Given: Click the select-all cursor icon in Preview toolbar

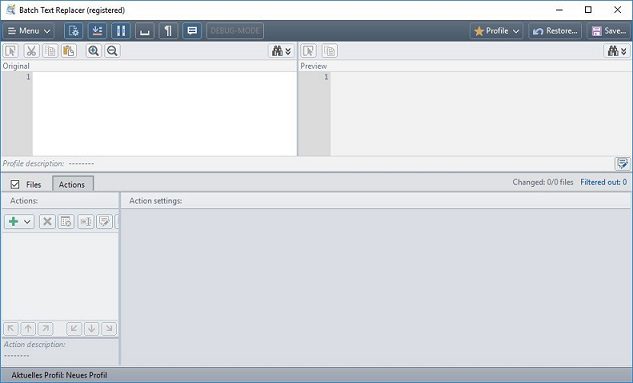Looking at the screenshot, I should coord(309,51).
